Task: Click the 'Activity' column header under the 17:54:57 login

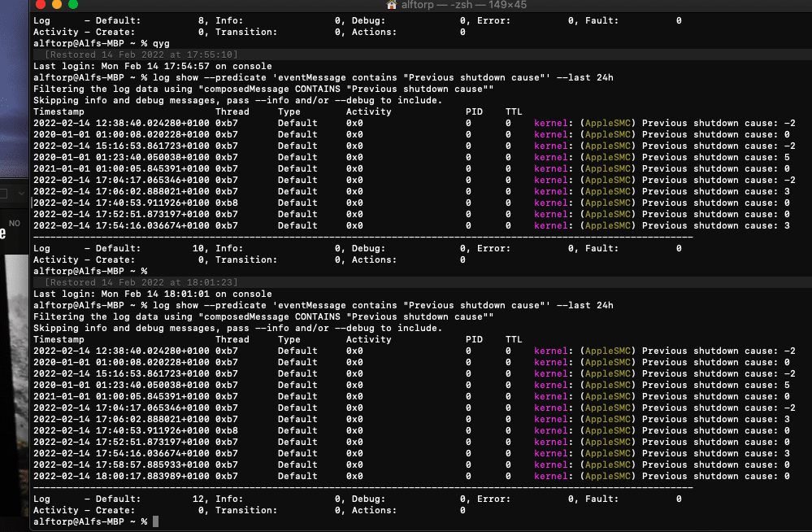Action: click(369, 112)
